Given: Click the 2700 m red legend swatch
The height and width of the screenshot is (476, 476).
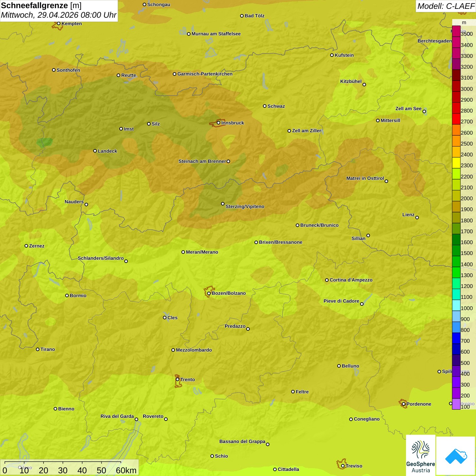Looking at the screenshot, I should [456, 119].
